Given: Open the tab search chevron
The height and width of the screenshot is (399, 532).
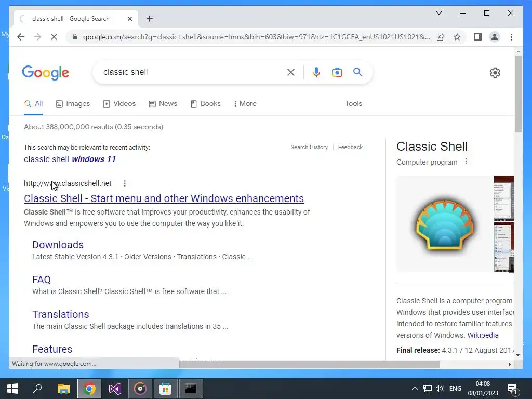Looking at the screenshot, I should pos(438,13).
